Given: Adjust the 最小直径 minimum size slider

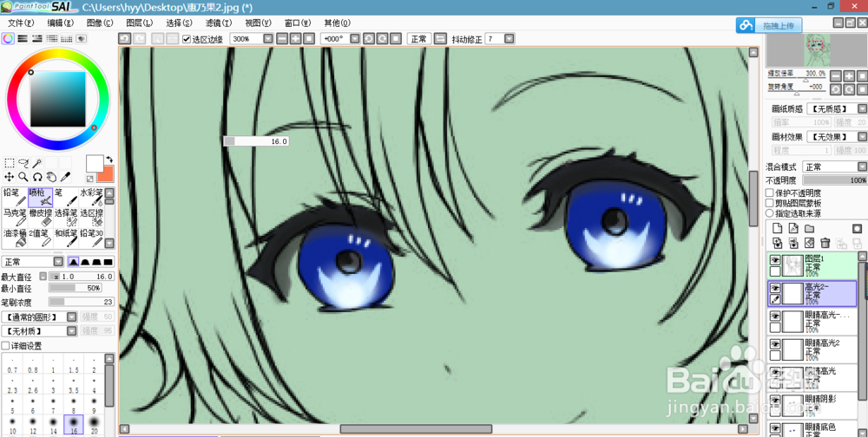Looking at the screenshot, I should tap(75, 288).
